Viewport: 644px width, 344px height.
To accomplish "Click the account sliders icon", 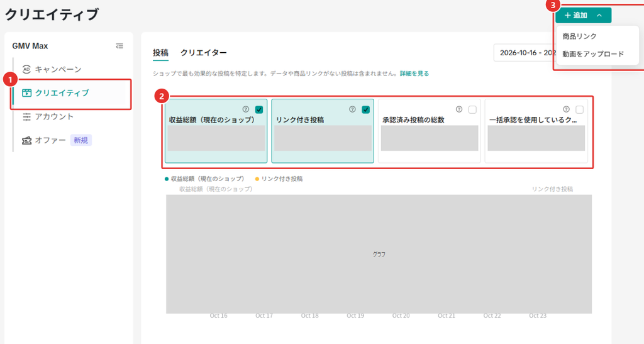I will tap(26, 116).
